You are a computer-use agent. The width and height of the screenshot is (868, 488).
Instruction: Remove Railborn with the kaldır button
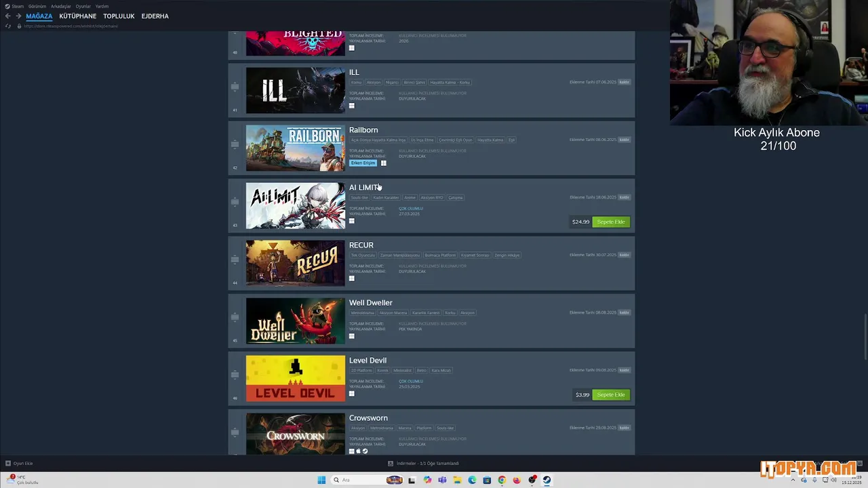624,140
